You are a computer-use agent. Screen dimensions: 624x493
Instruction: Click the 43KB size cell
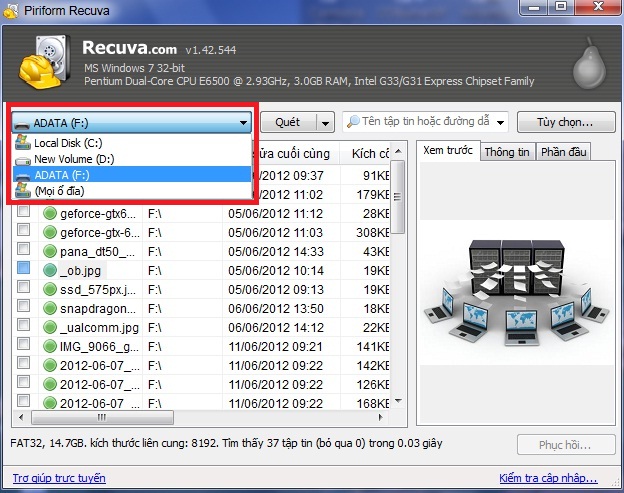[x=376, y=251]
